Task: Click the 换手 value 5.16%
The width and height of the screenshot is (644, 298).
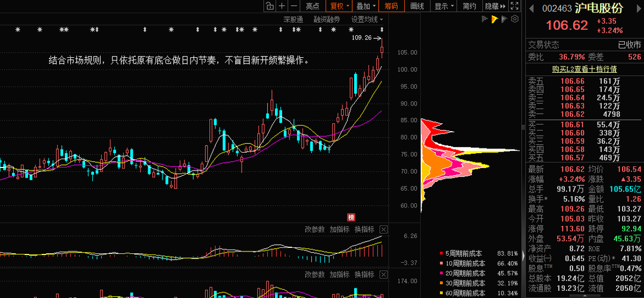Action: coord(573,199)
